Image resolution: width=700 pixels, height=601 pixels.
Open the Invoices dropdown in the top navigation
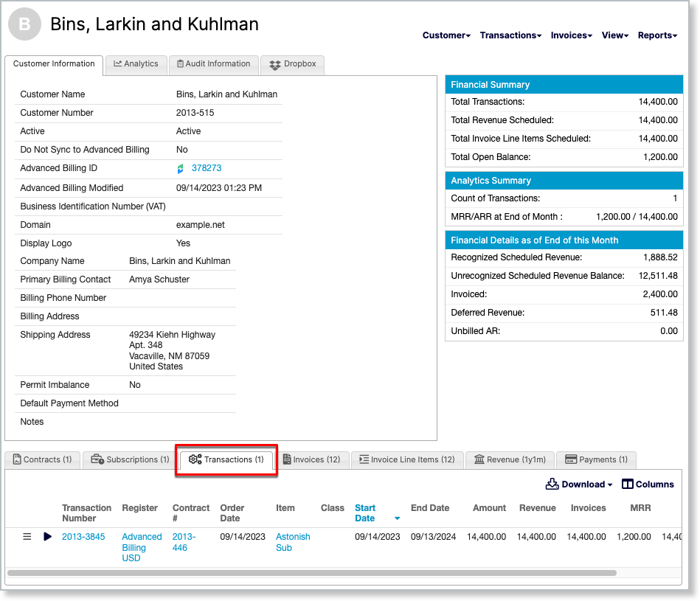(x=572, y=35)
